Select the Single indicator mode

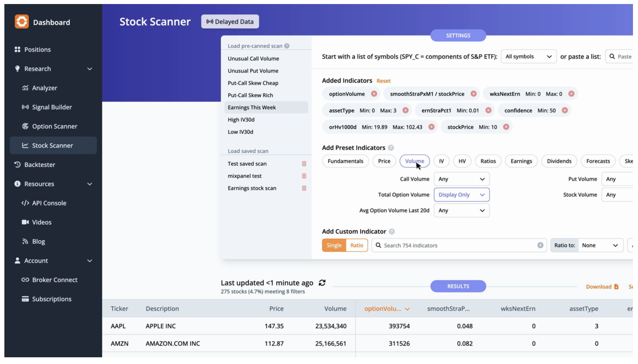pyautogui.click(x=334, y=245)
